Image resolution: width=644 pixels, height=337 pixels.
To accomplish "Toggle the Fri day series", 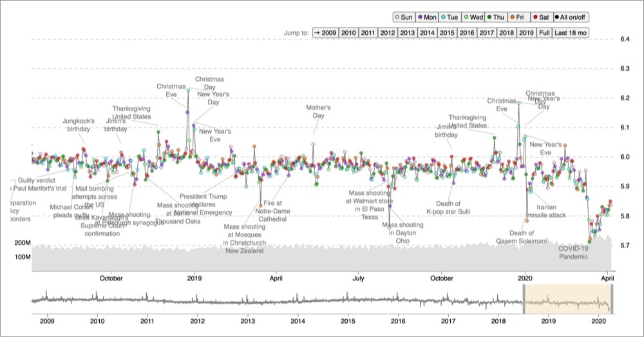I will pyautogui.click(x=520, y=17).
